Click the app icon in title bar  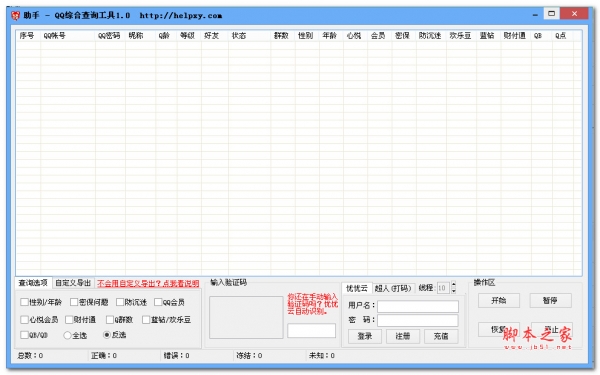15,16
